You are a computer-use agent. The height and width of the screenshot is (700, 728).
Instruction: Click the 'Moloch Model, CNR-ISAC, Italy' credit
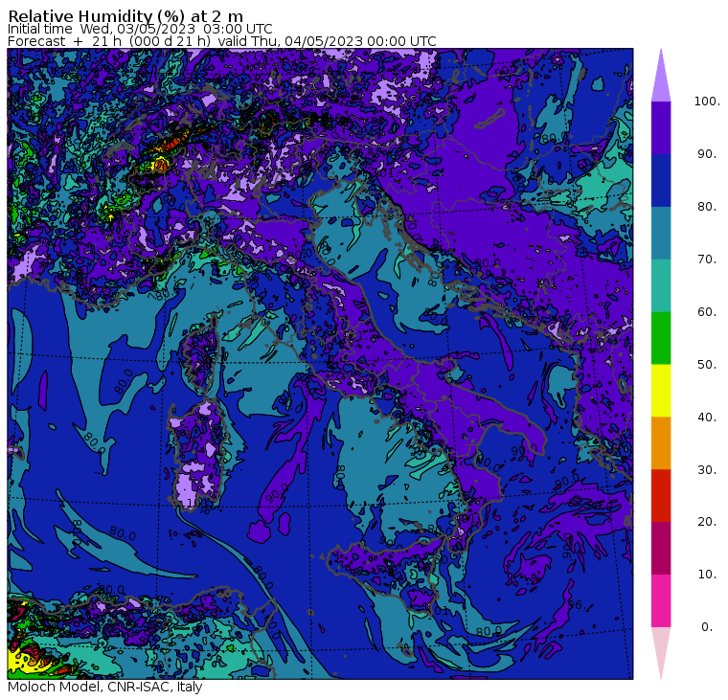tap(105, 687)
